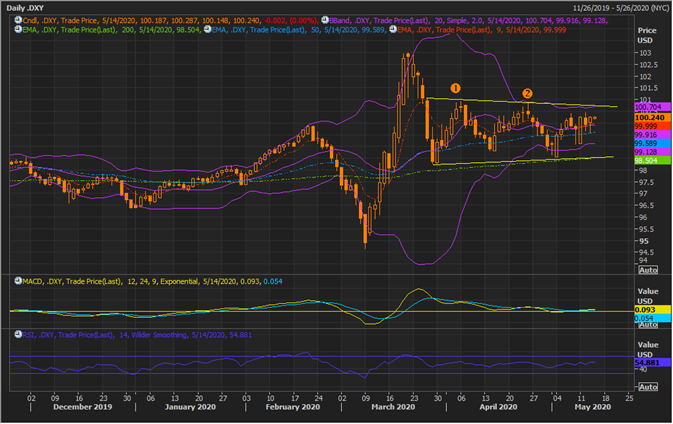Click the Cndl candlestick series legend icon
The image size is (673, 424).
(x=18, y=20)
